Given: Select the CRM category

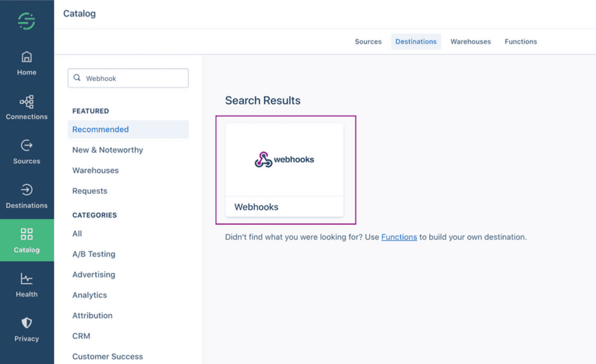Looking at the screenshot, I should (x=81, y=335).
